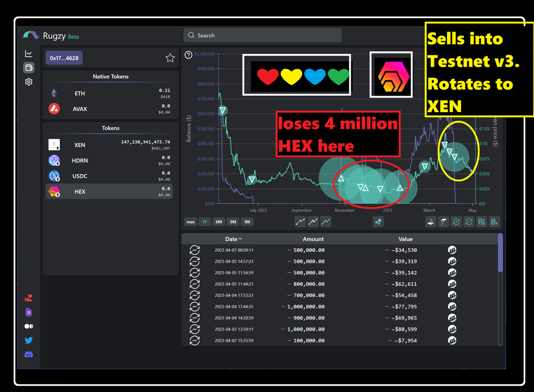
Task: Set chart range to 6M
Action: tap(219, 222)
